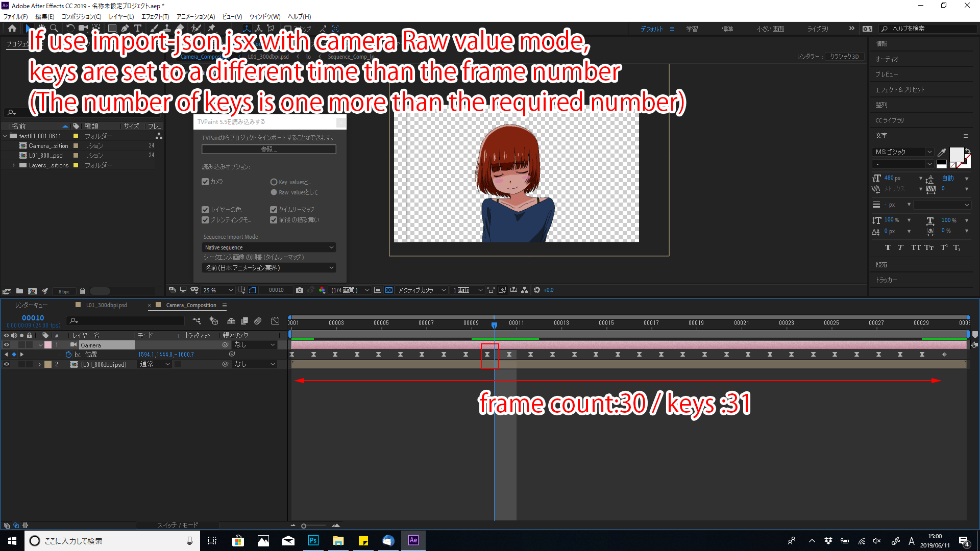
Task: Swap fill and stroke colors arrow
Action: click(968, 151)
